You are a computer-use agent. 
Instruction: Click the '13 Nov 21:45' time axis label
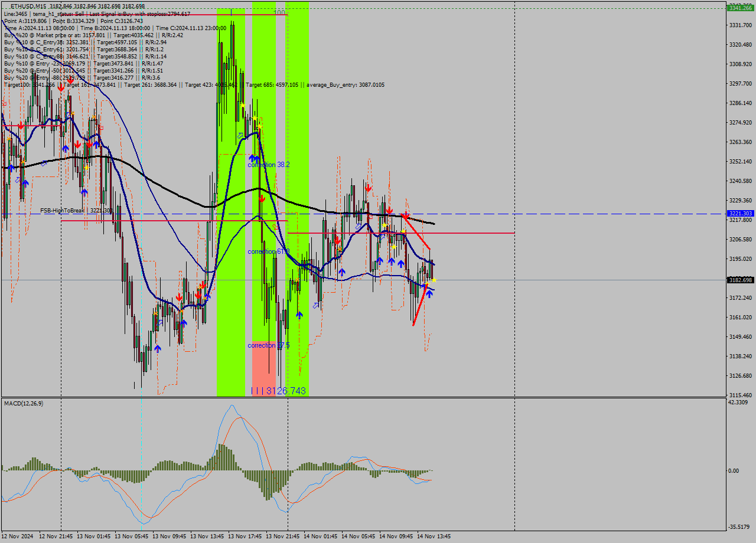pyautogui.click(x=283, y=537)
